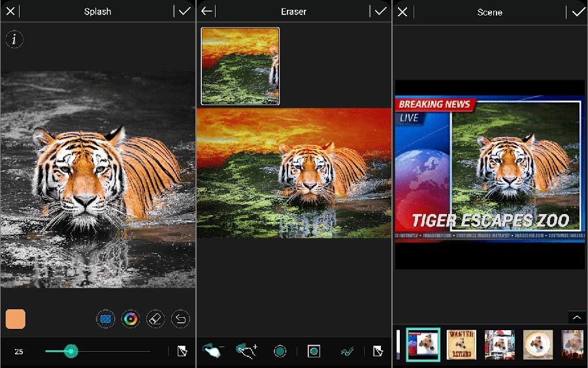Click the undo arrow in Splash panel

(180, 319)
